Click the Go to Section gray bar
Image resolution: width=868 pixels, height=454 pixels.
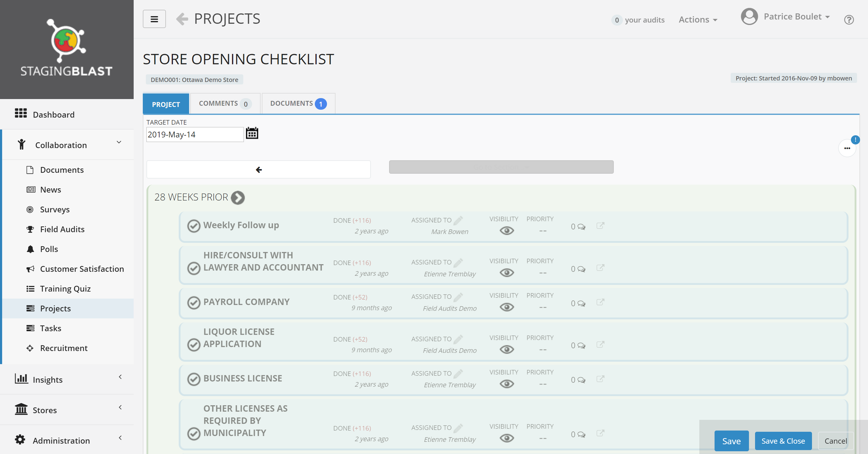501,167
